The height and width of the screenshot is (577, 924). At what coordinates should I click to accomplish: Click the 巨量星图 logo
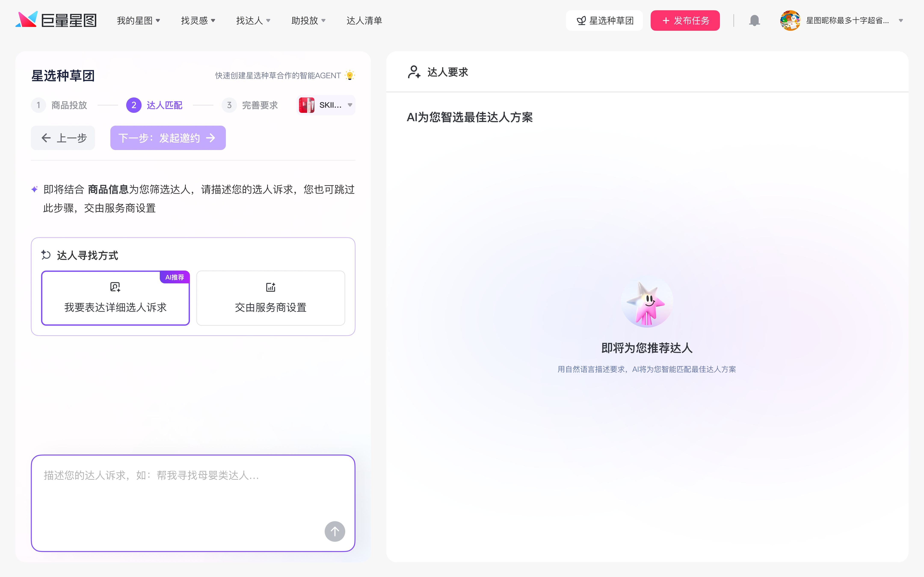56,20
